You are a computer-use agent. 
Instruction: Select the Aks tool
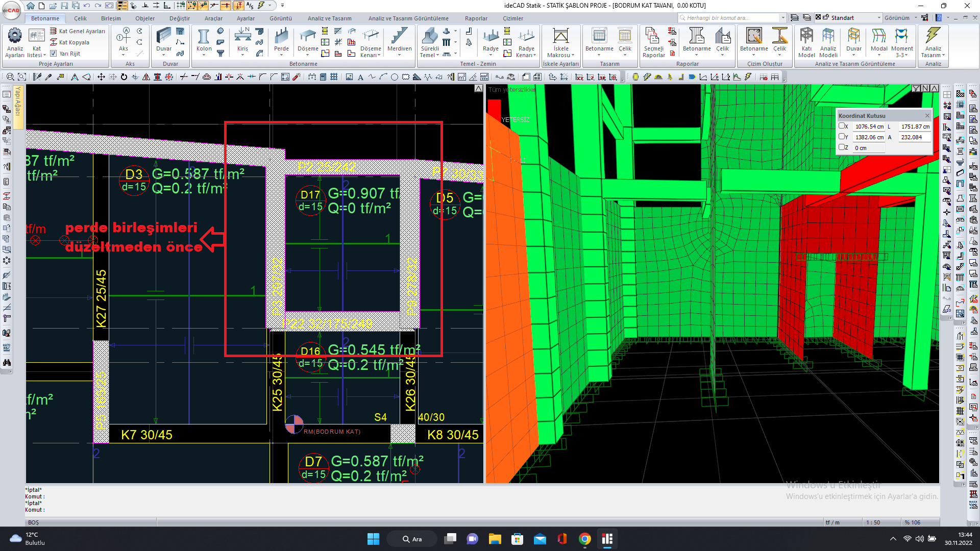click(124, 42)
